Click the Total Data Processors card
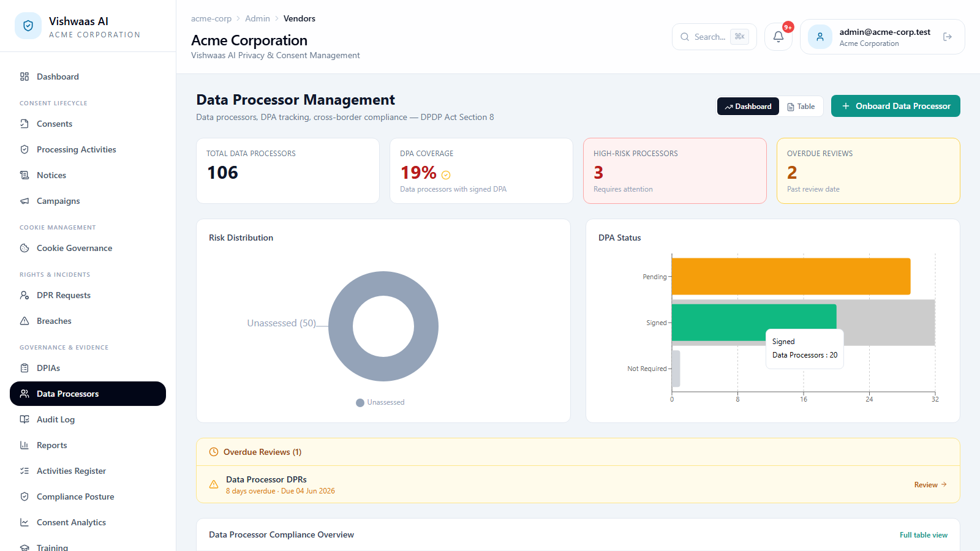Screen dimensions: 980x551 point(288,171)
